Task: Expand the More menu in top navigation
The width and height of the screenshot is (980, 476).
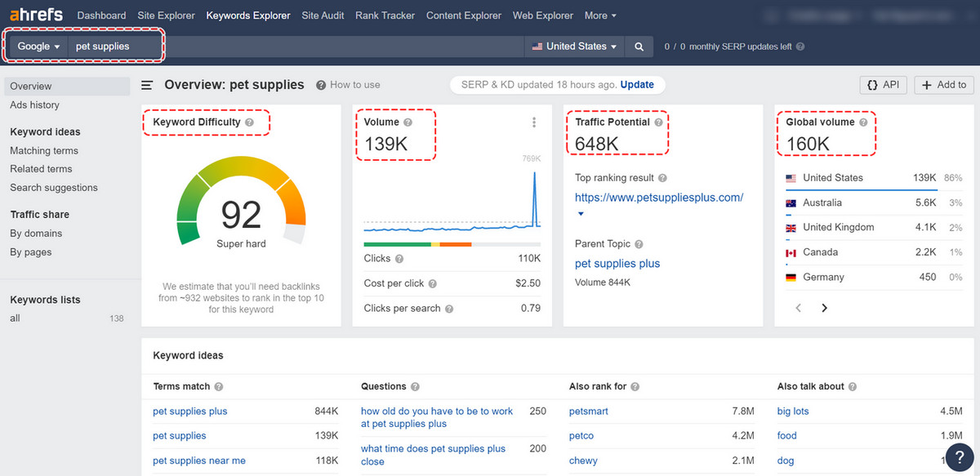Action: click(x=600, y=16)
